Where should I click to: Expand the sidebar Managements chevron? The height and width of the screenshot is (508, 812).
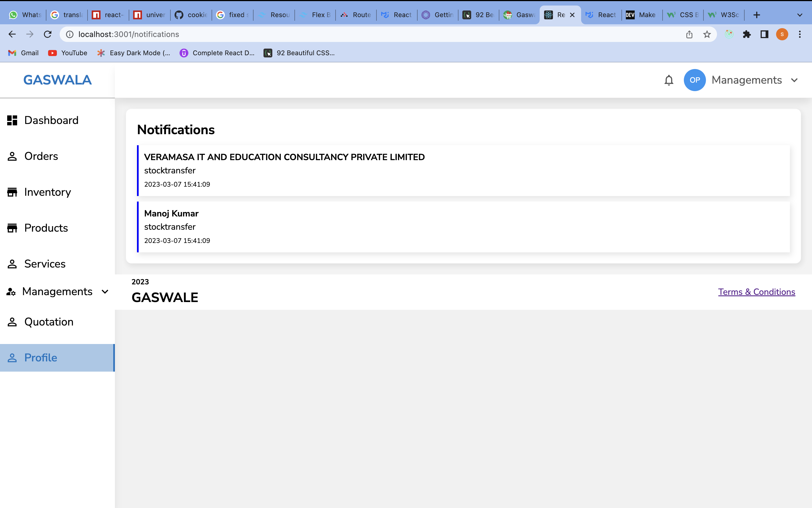pos(105,292)
